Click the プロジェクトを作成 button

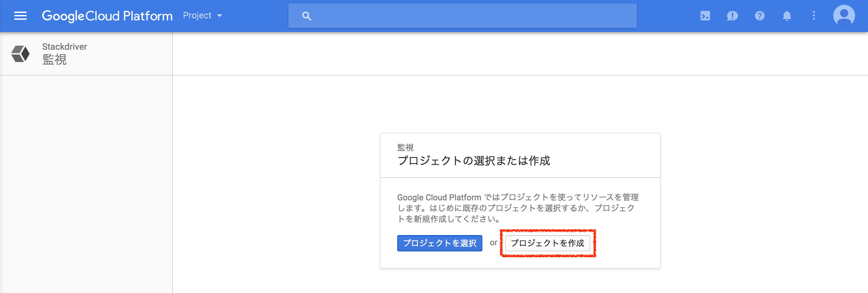click(548, 243)
